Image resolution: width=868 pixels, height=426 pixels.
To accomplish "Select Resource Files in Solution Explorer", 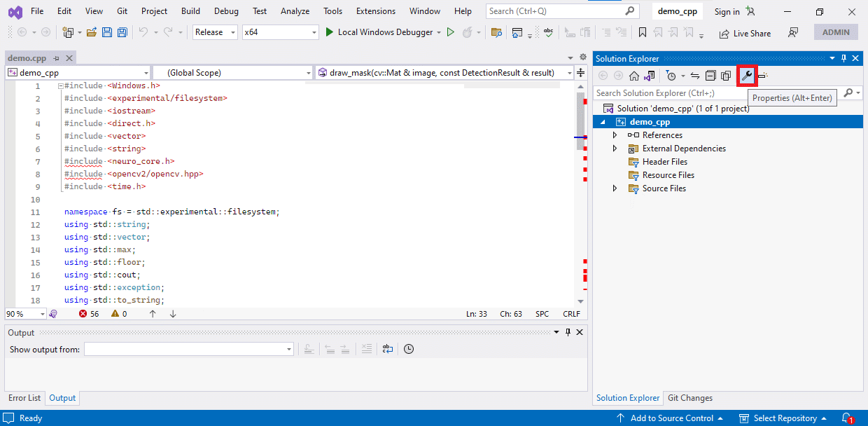I will [x=668, y=175].
